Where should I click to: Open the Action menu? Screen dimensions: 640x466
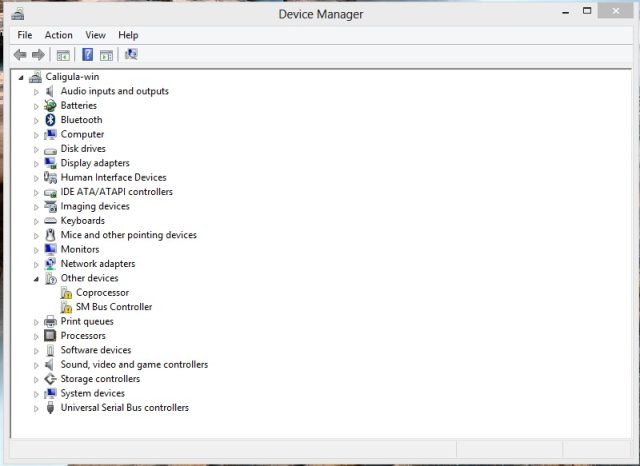tap(59, 35)
